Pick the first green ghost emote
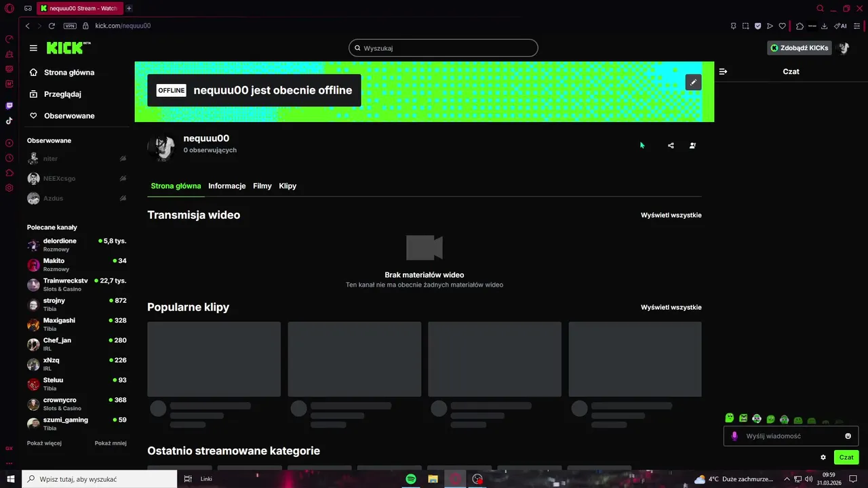868x488 pixels. [730, 418]
